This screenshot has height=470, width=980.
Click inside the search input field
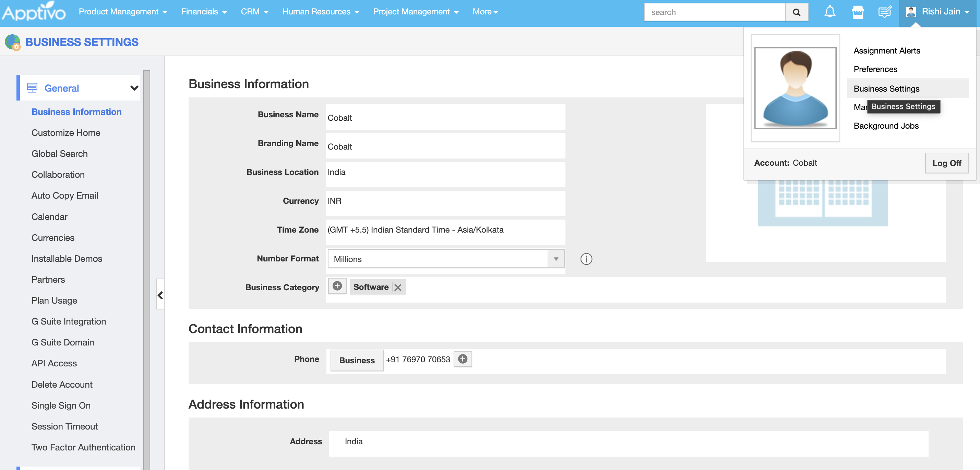(x=715, y=12)
